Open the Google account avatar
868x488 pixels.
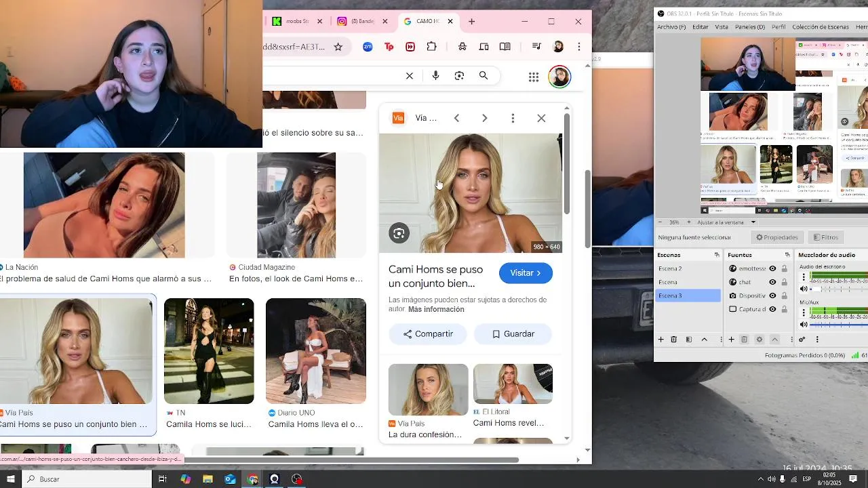(x=559, y=77)
